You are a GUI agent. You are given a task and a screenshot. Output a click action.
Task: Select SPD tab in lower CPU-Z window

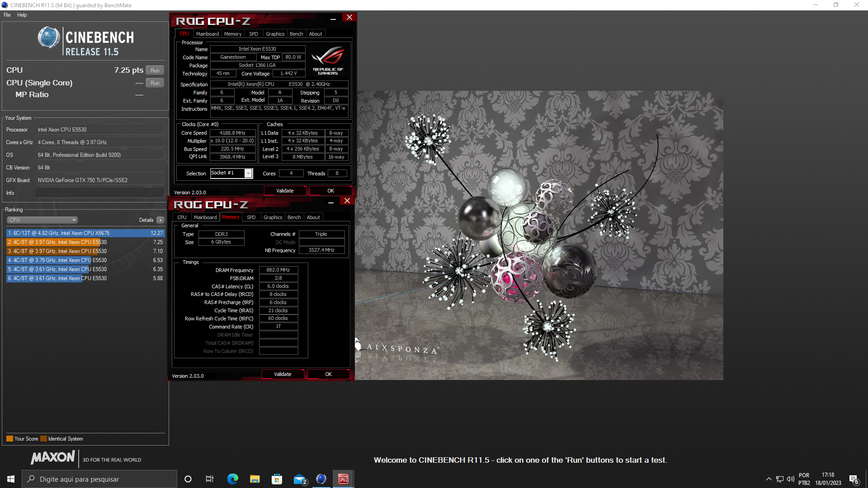click(x=251, y=217)
